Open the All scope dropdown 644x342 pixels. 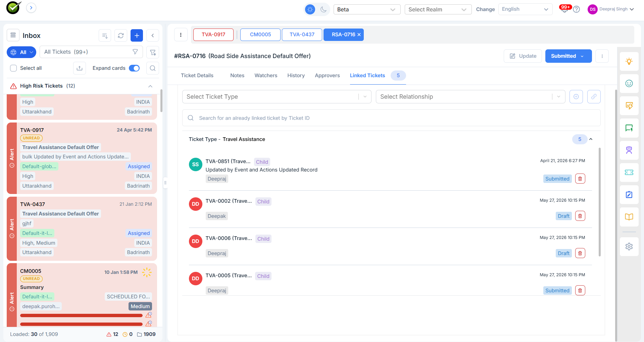pos(21,52)
